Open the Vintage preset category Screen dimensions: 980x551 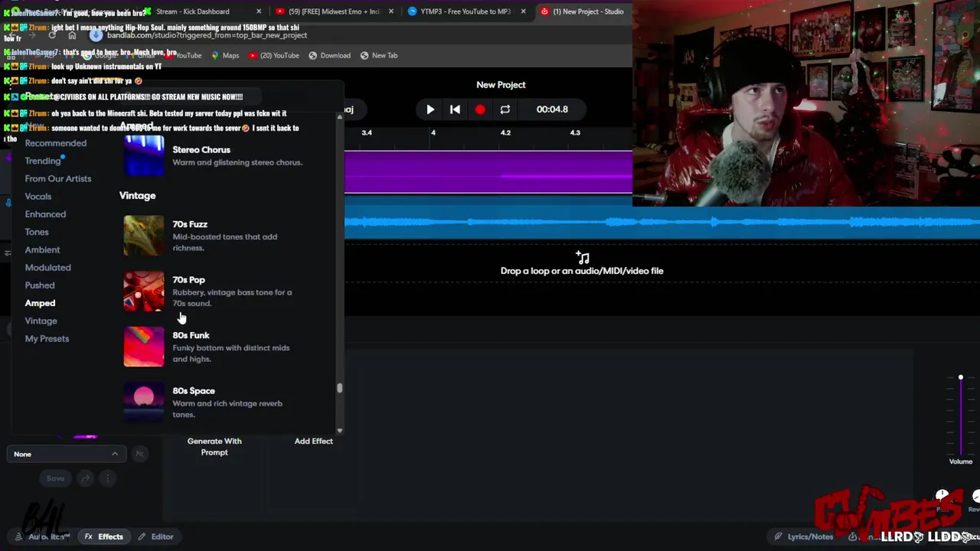click(41, 321)
